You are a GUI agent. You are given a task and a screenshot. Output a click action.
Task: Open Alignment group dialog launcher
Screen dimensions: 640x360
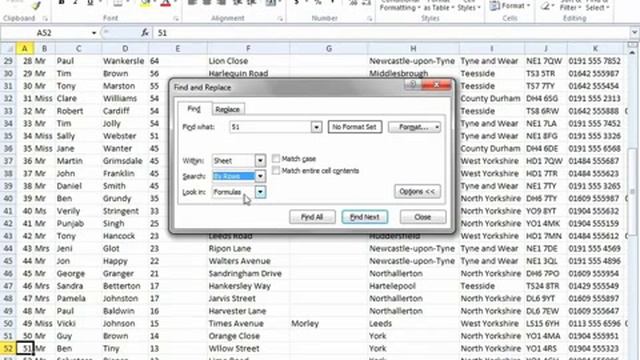click(x=280, y=18)
